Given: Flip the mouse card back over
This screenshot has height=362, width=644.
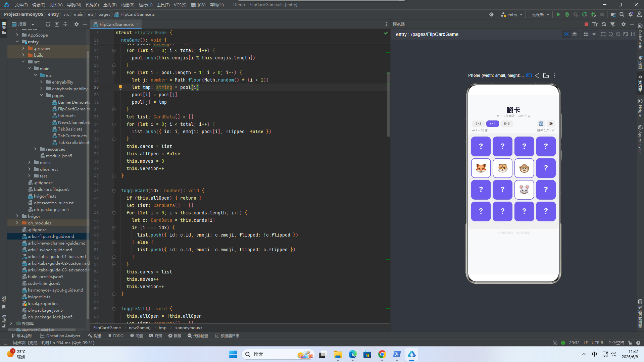Looking at the screenshot, I should 524,190.
